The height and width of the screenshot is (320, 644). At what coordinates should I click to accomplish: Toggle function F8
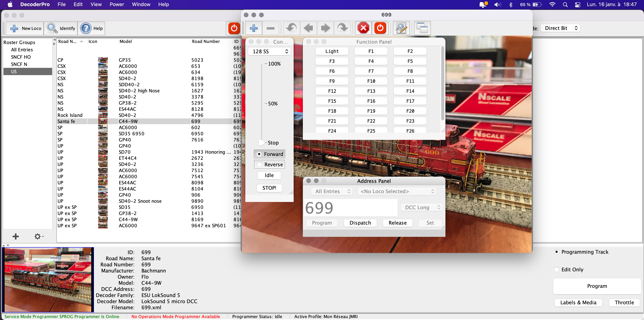click(410, 71)
